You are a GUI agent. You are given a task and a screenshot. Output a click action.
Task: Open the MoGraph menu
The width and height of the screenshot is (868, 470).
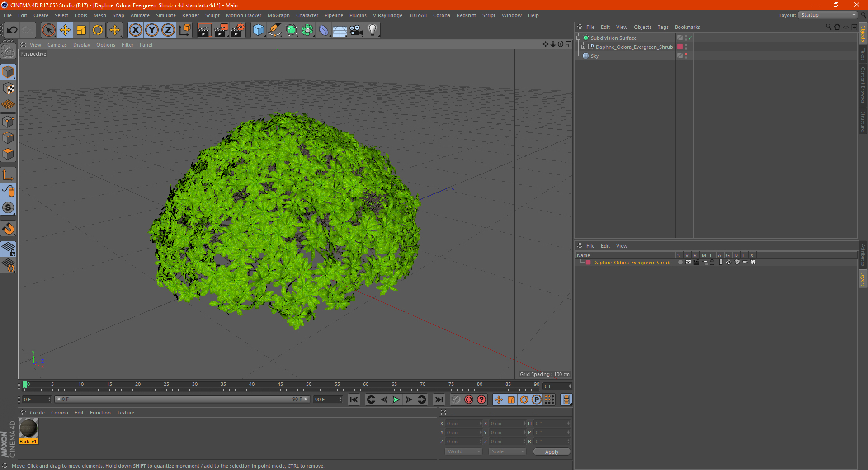(x=278, y=15)
